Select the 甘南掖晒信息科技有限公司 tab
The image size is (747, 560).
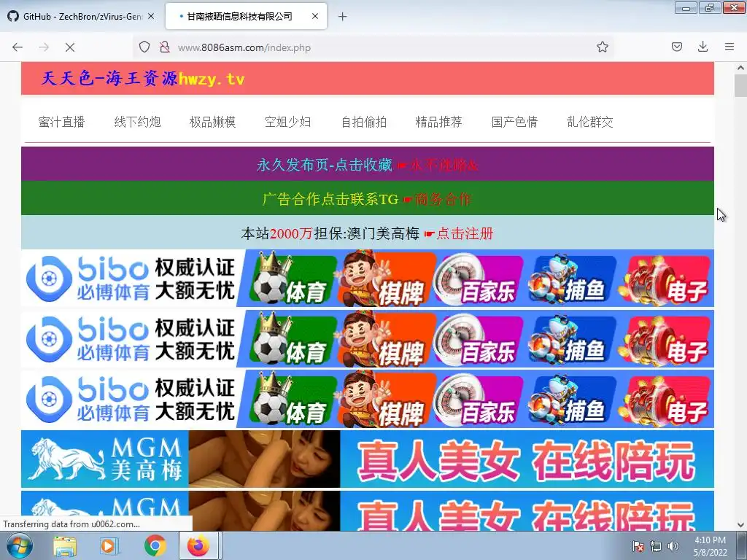coord(246,16)
